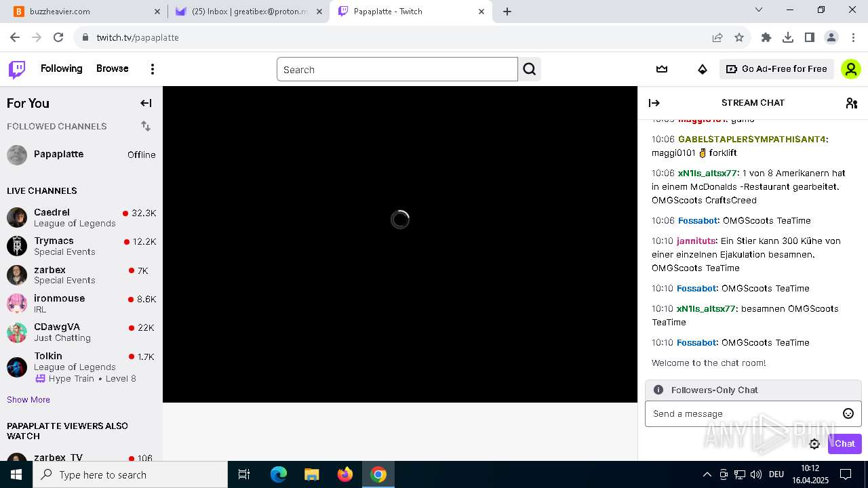Switch to Proton Inbox tab
Screen dimensions: 868x488
248,12
